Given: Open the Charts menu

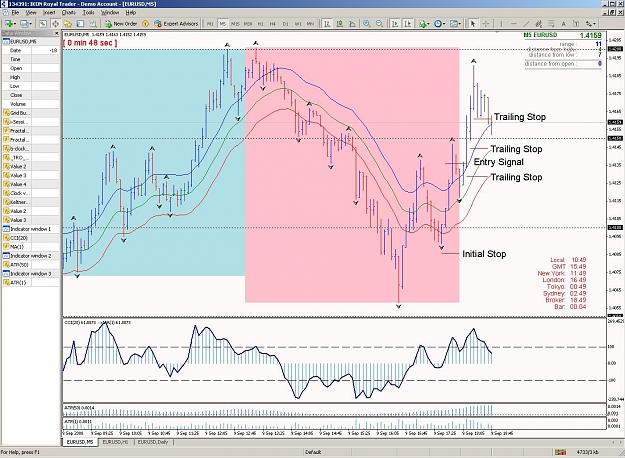Looking at the screenshot, I should point(69,13).
